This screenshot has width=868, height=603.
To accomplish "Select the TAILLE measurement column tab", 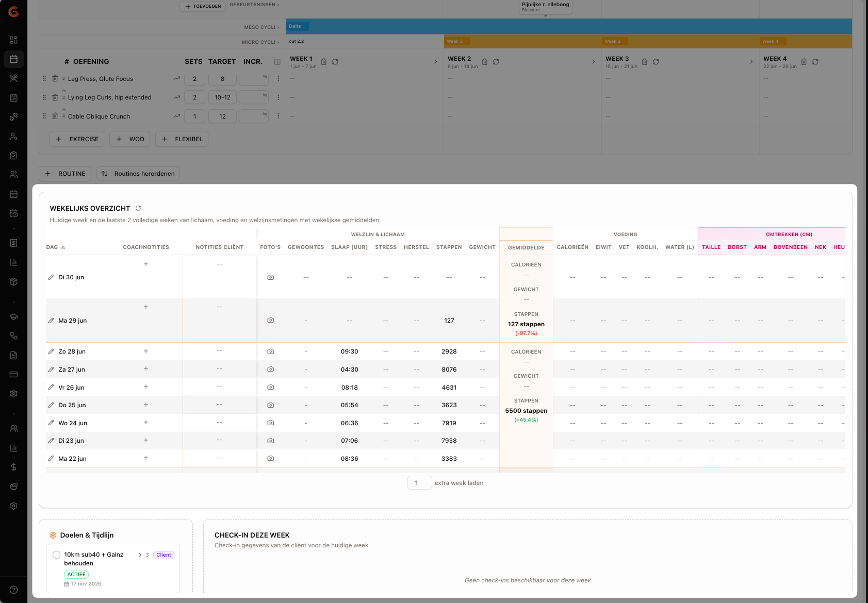I will coord(711,247).
